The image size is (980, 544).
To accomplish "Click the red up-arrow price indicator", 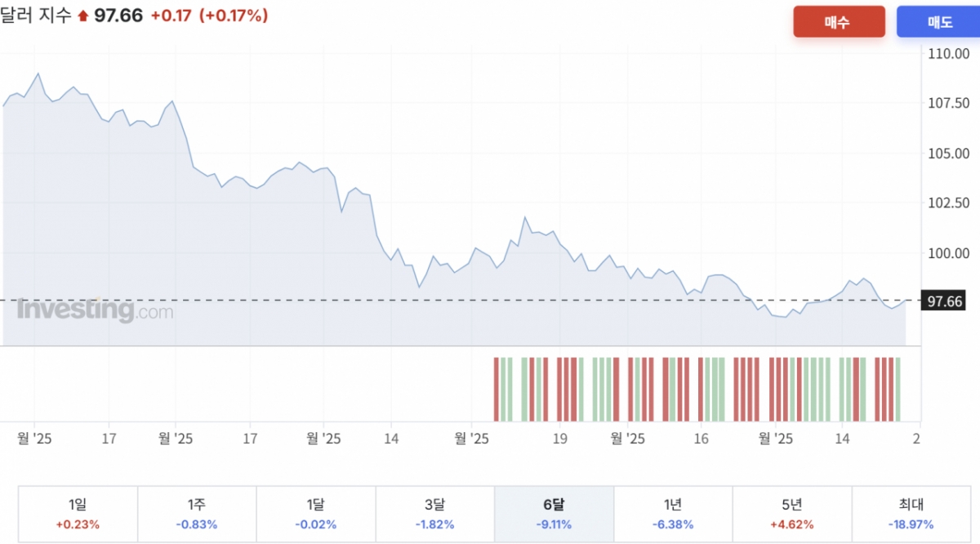I will click(x=82, y=16).
